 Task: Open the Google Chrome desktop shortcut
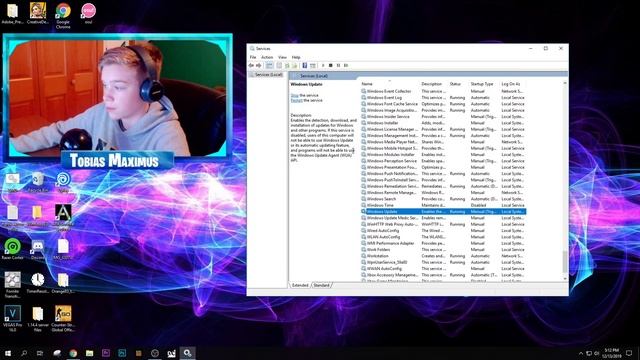63,16
